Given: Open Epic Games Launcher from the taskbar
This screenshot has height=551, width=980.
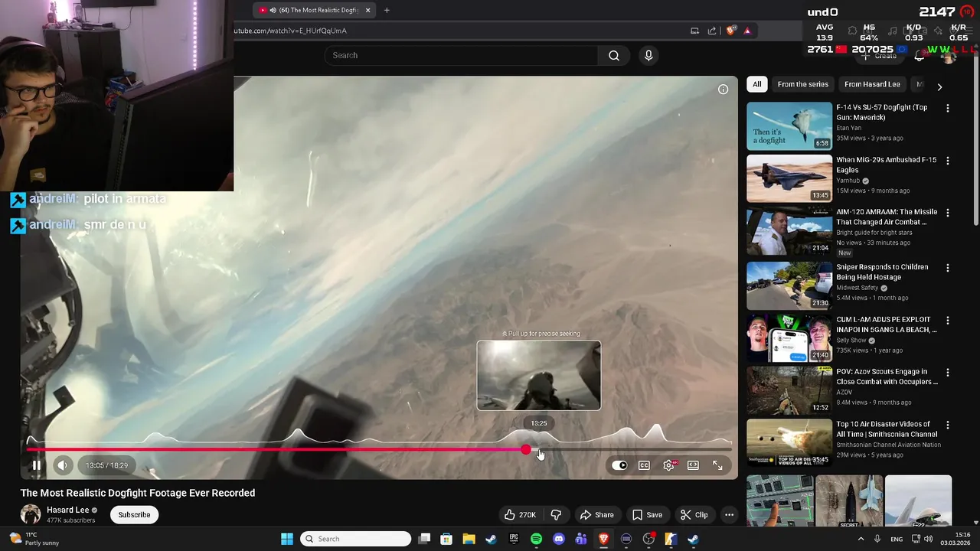Looking at the screenshot, I should click(x=514, y=539).
